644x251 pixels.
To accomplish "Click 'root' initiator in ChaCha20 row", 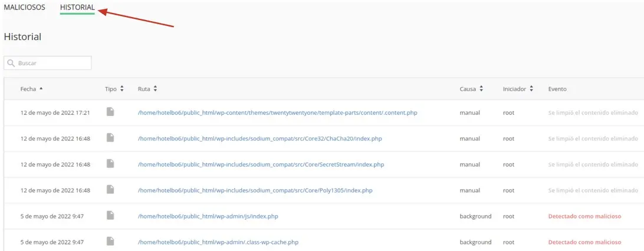I will click(x=508, y=138).
